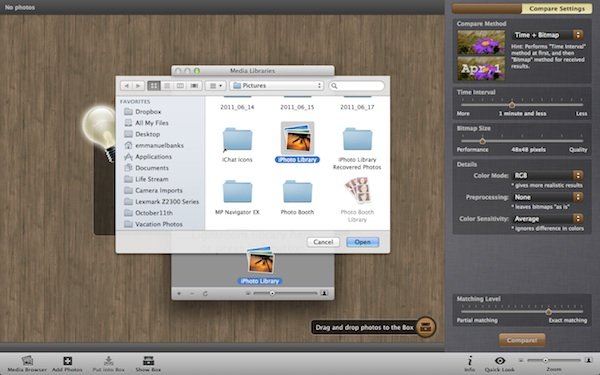
Task: Switch file dialog to list view
Action: 167,86
